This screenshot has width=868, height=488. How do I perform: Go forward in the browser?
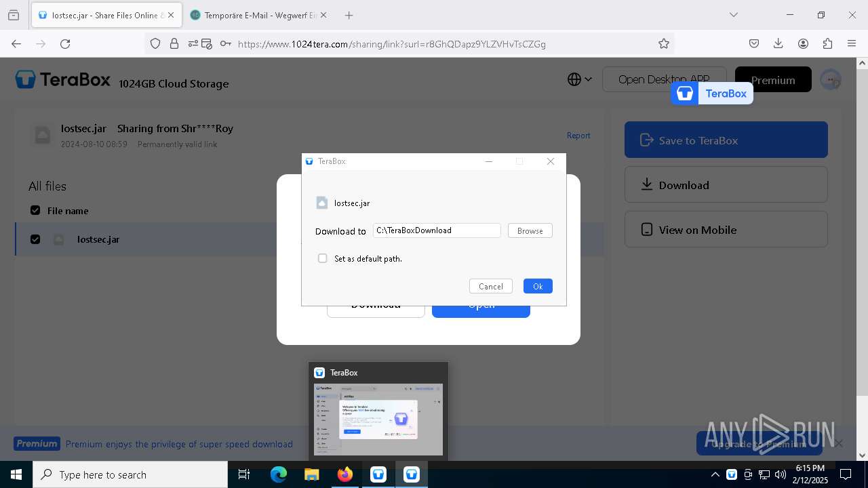(x=41, y=43)
